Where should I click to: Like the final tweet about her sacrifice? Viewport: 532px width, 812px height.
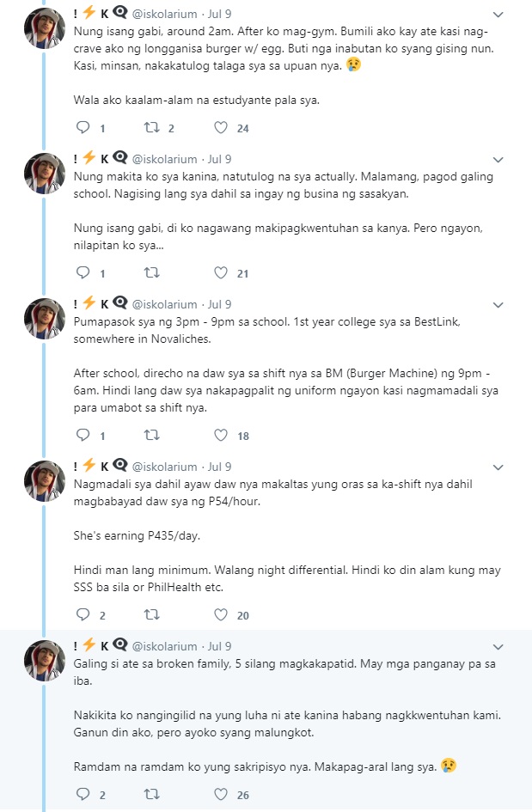[x=221, y=795]
